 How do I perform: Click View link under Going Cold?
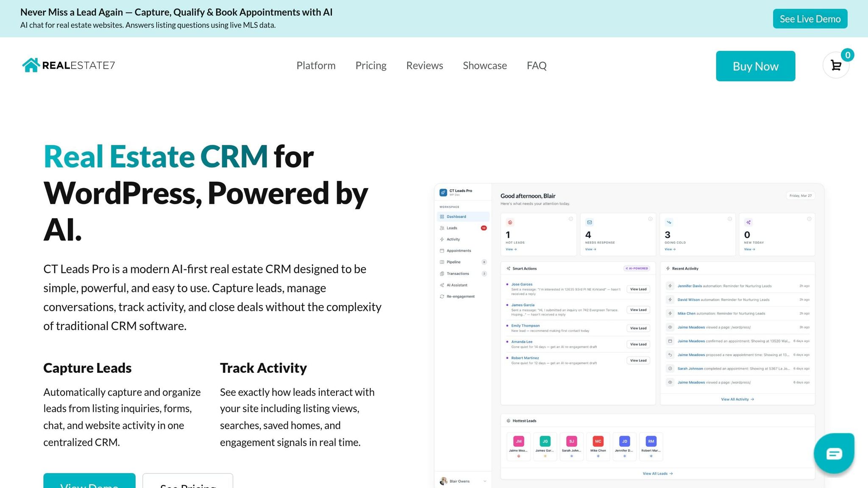pos(670,250)
